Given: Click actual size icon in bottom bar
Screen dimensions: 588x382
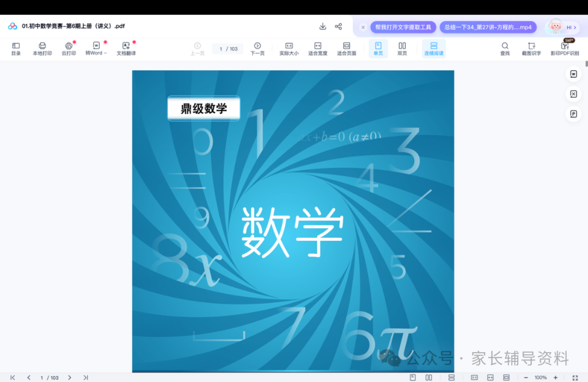Looking at the screenshot, I should [474, 378].
